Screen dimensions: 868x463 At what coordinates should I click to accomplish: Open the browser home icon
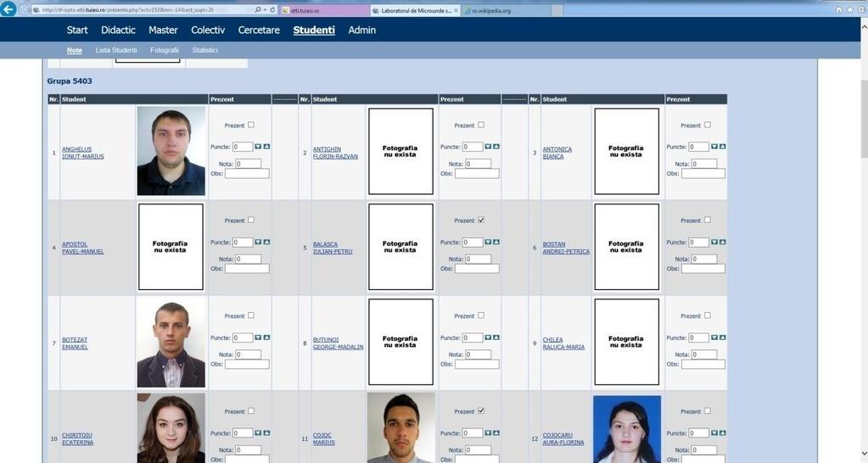coord(839,10)
